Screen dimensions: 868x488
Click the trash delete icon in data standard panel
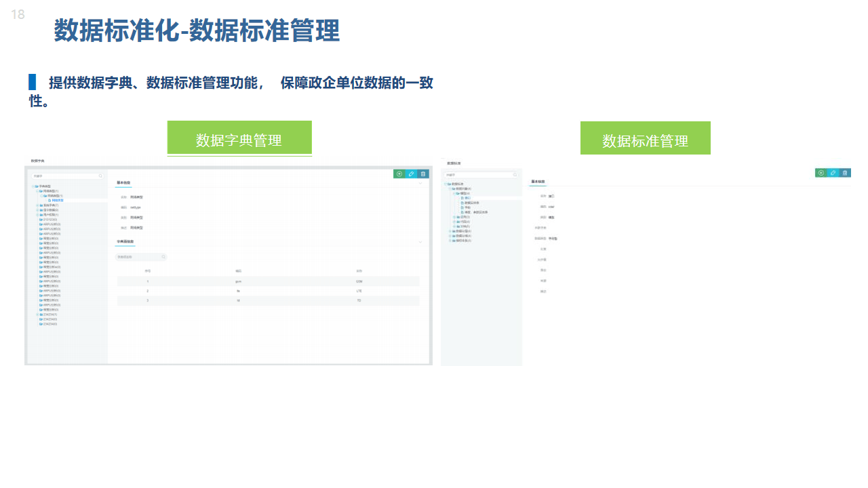pyautogui.click(x=845, y=173)
